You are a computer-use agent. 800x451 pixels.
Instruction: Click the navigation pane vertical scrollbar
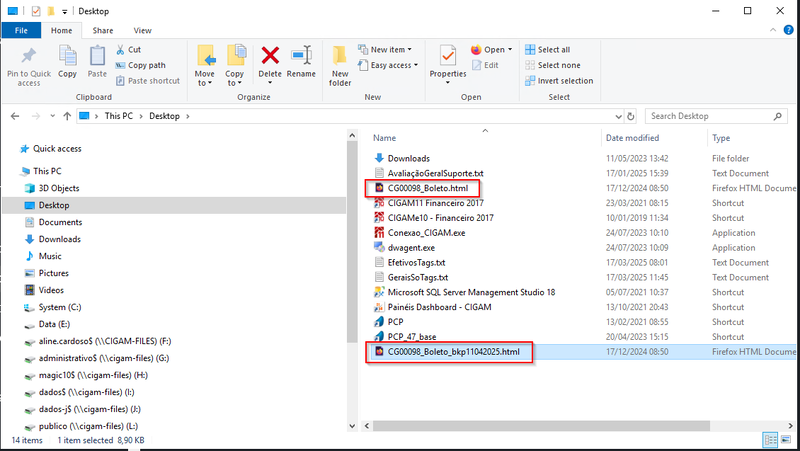(x=352, y=241)
